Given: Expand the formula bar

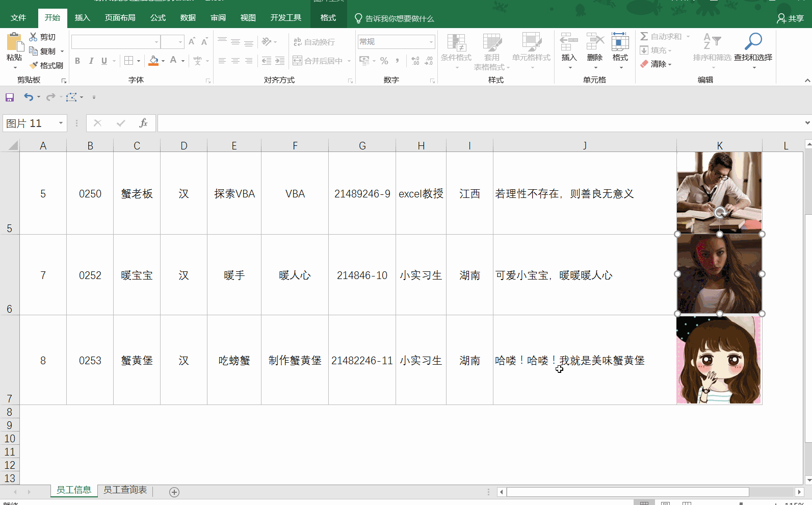Looking at the screenshot, I should pos(807,123).
